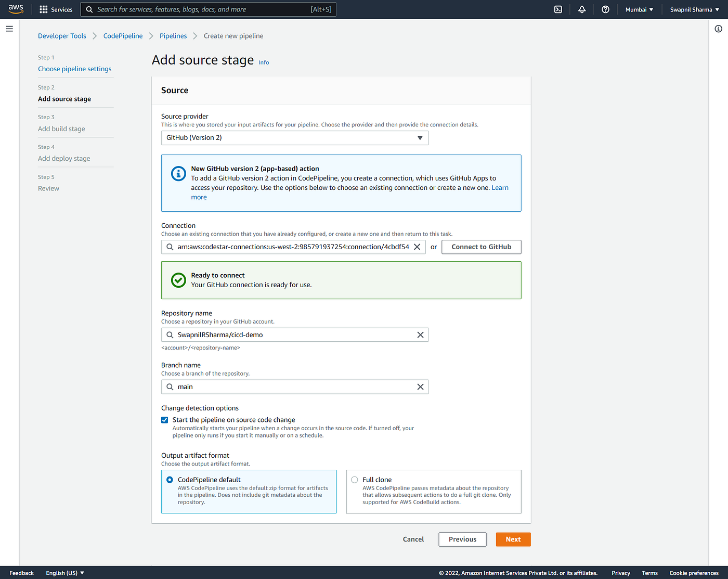Click the Ready to connect status text

tap(218, 275)
